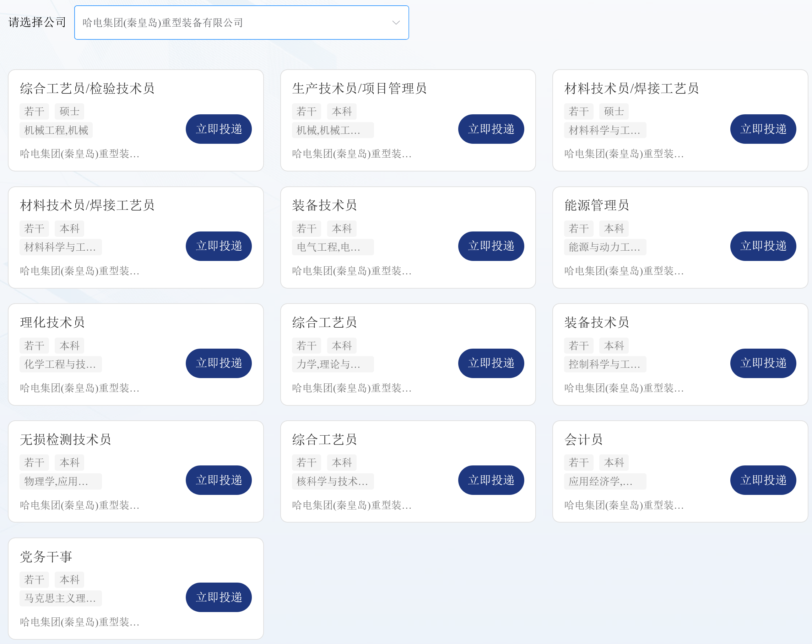Select the 马克思主义理… major tag
Viewport: 812px width, 644px height.
point(60,598)
